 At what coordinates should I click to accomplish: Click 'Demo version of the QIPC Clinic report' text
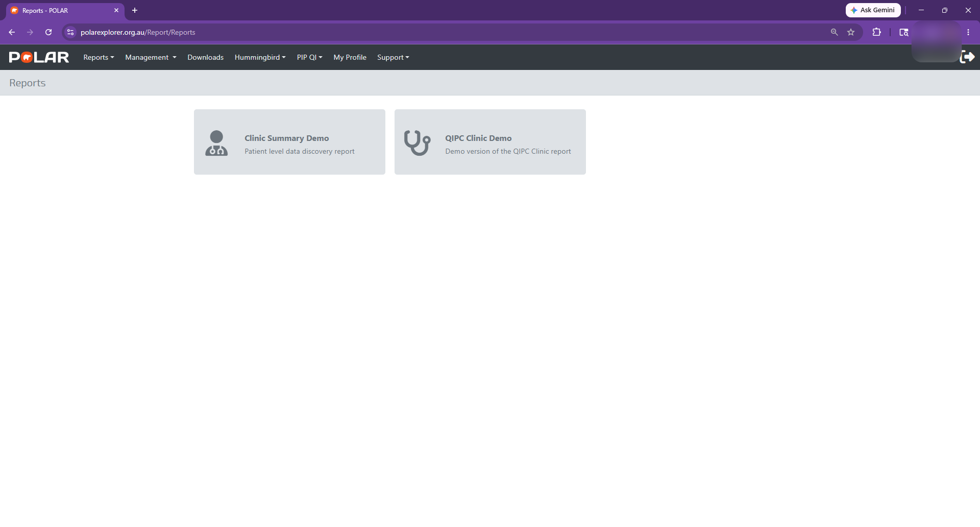click(508, 152)
